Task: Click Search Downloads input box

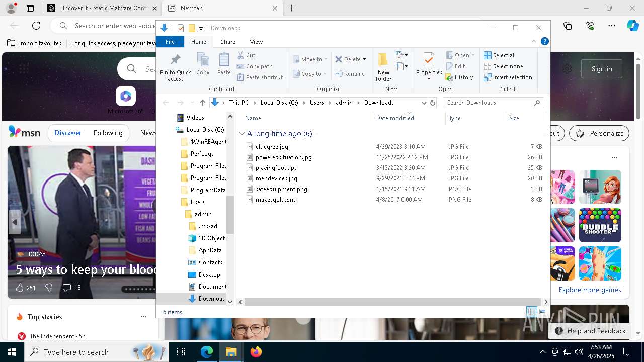Action: tap(493, 103)
